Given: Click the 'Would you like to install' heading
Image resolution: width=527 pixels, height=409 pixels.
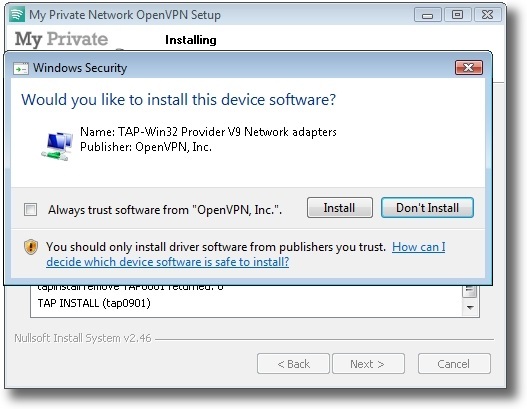Looking at the screenshot, I should click(x=178, y=100).
